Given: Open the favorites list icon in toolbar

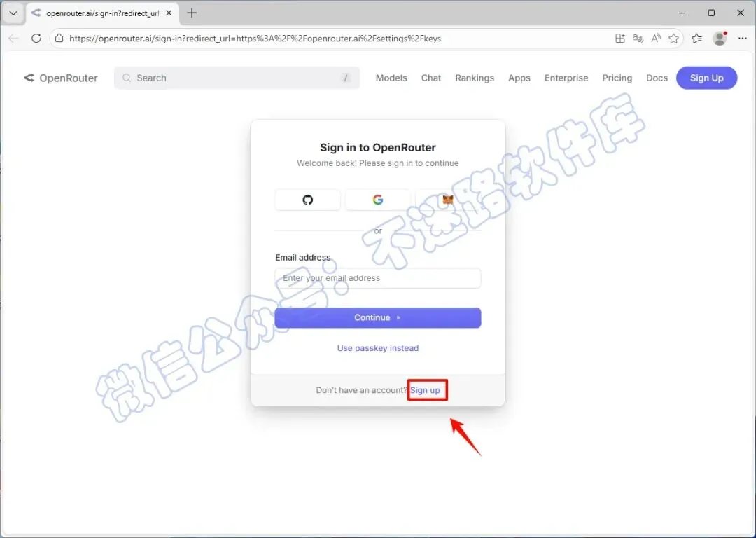Looking at the screenshot, I should coord(696,39).
